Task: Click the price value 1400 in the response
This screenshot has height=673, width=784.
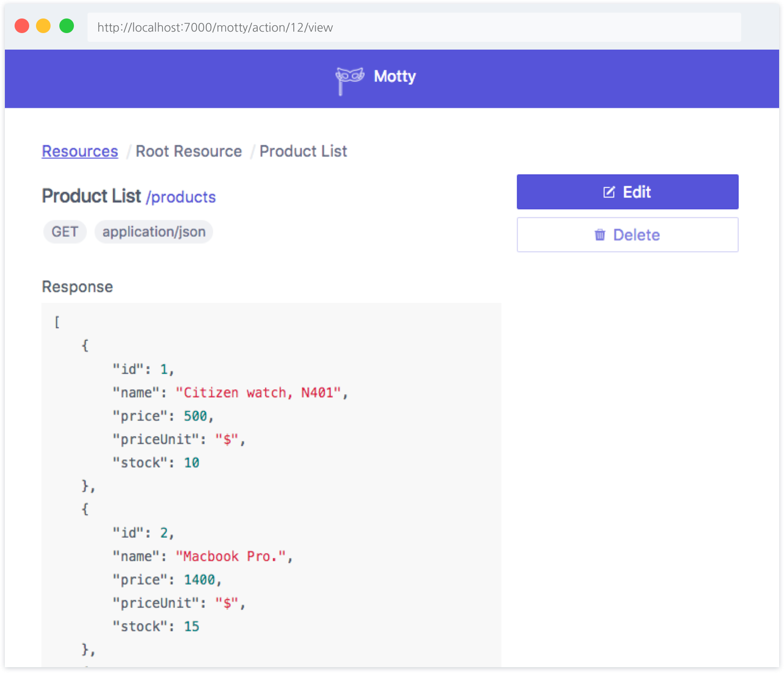Action: coord(199,580)
